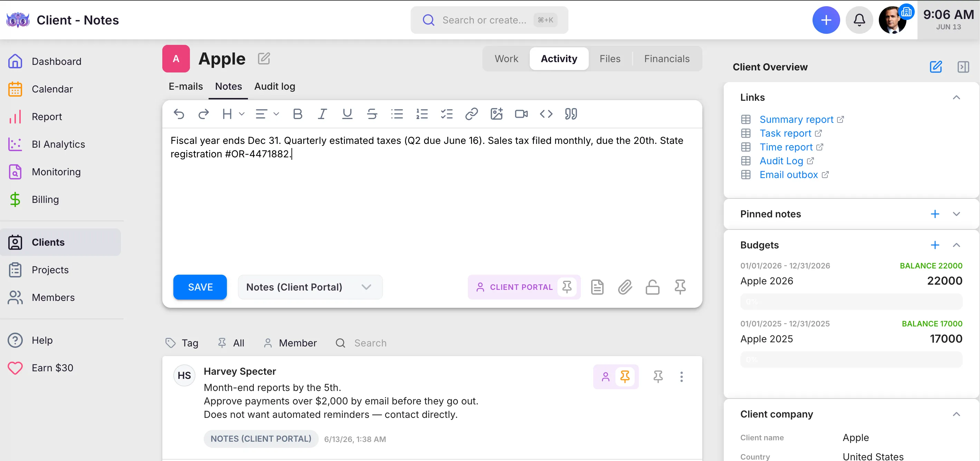Toggle CLIENT PORTAL visibility for the new note

click(x=514, y=287)
